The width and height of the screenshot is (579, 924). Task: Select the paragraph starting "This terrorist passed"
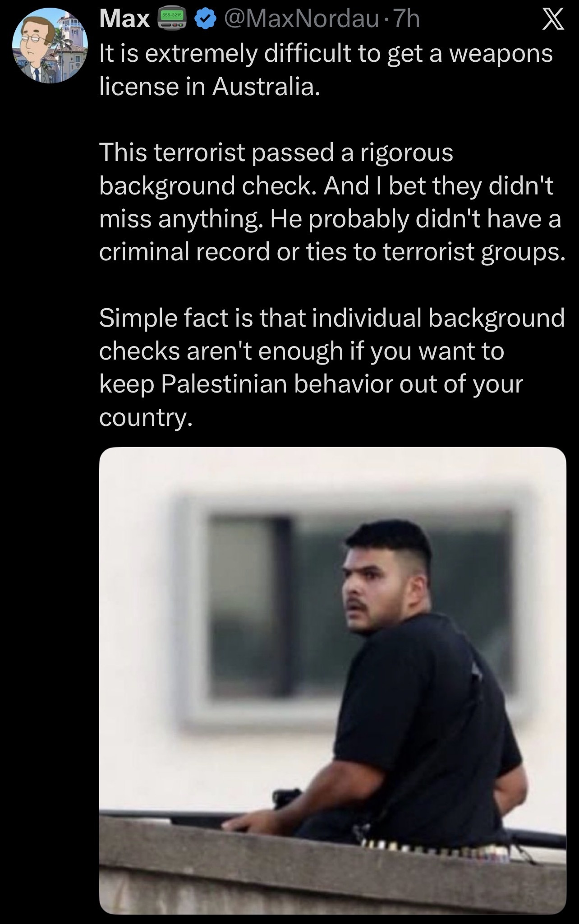tap(331, 202)
